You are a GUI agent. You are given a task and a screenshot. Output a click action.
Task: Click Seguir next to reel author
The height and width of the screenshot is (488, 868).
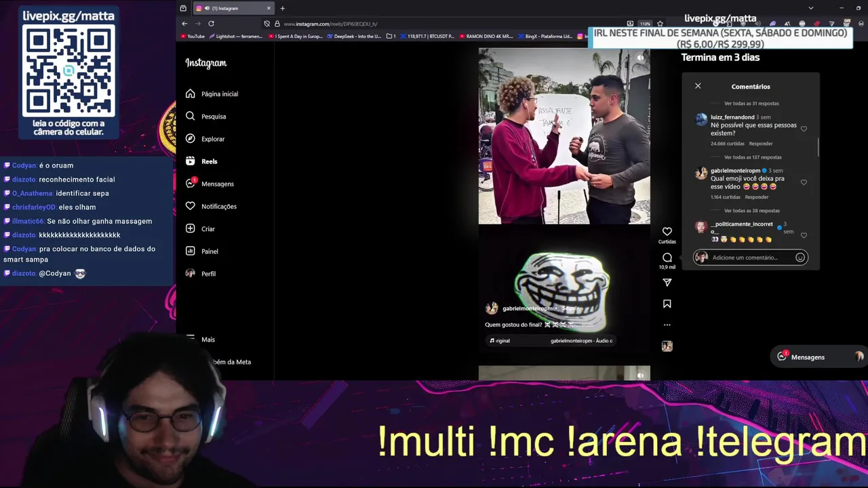click(570, 308)
